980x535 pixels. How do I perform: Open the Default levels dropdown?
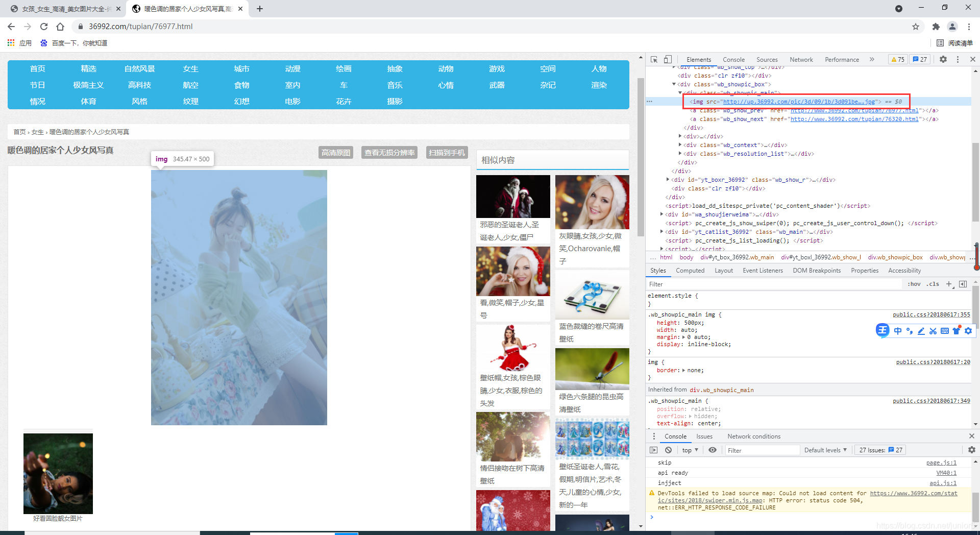pos(825,450)
